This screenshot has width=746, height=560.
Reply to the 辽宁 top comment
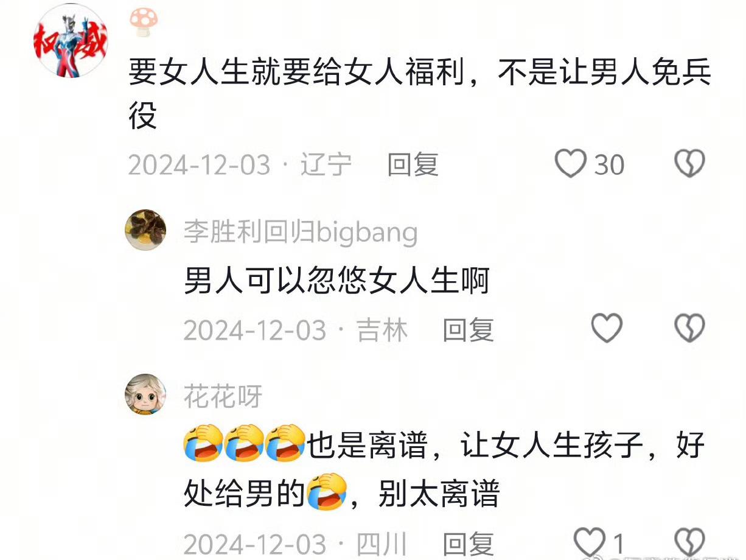[413, 164]
